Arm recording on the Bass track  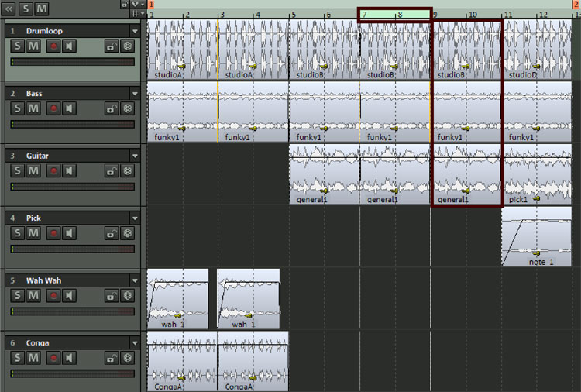[53, 108]
